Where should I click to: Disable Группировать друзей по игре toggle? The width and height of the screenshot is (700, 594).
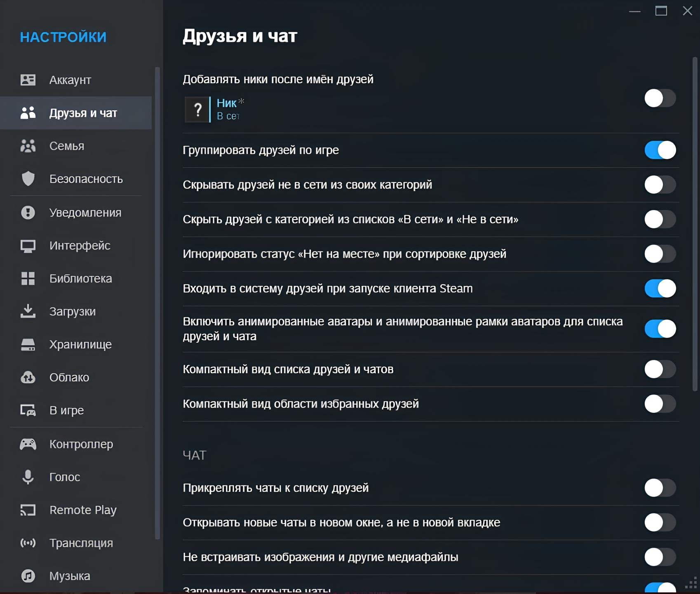click(x=660, y=150)
